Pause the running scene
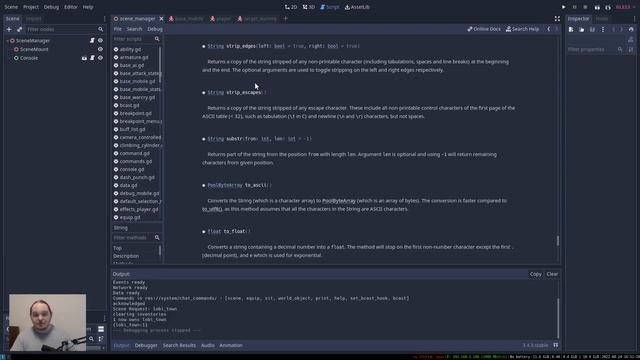Screen dimensions: 640x360 [x=575, y=7]
